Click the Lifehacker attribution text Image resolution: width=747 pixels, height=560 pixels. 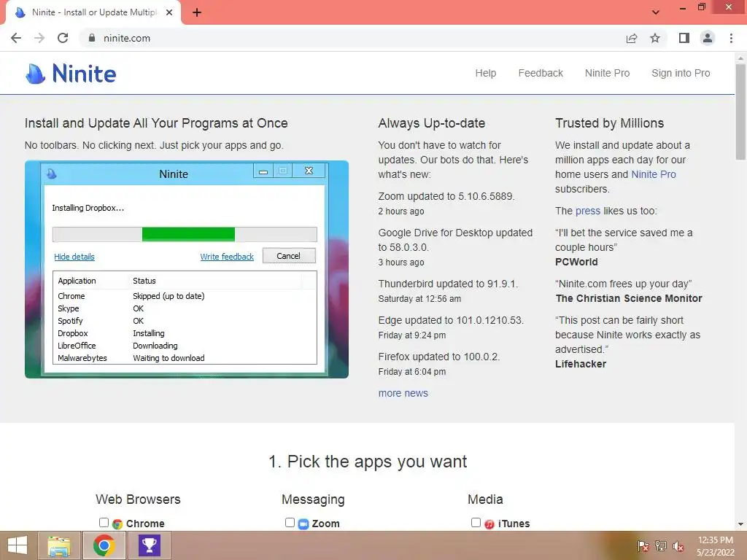580,364
